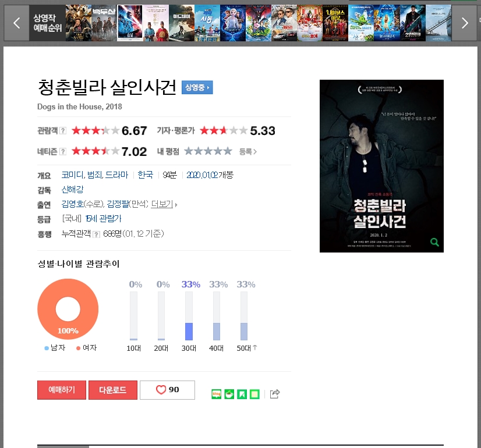Viewport: 481px width, 448px height.
Task: Select the 30대 age group bar
Action: (189, 316)
